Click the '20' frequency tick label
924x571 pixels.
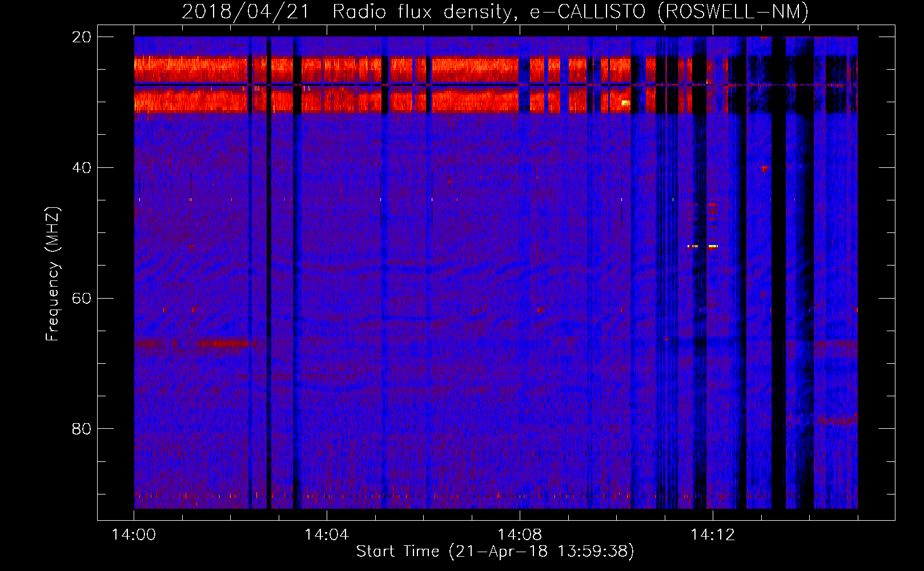(82, 37)
